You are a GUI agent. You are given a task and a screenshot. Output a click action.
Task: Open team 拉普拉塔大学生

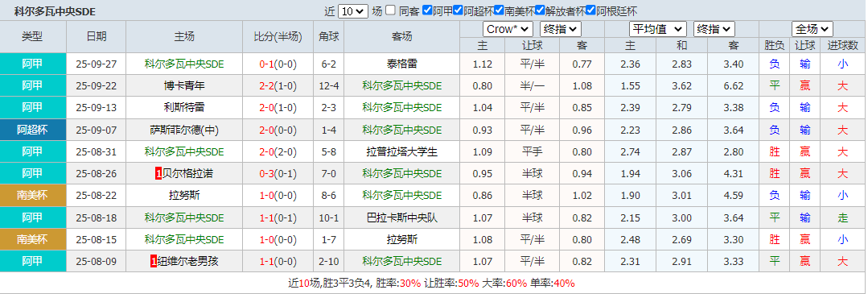click(x=402, y=151)
